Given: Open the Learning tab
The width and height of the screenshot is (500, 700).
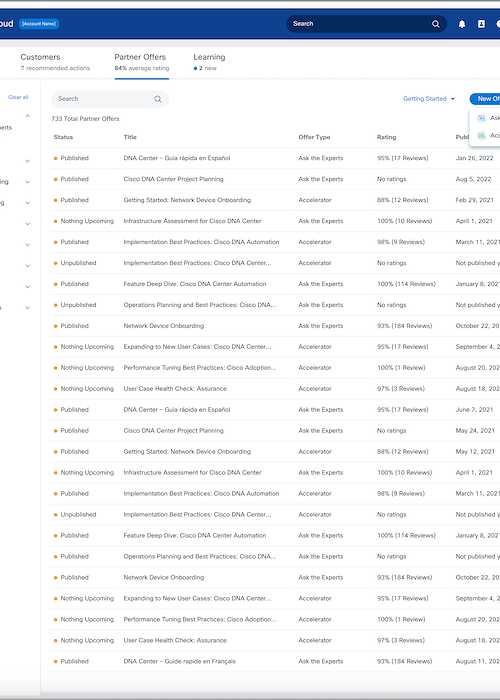Looking at the screenshot, I should click(x=209, y=62).
